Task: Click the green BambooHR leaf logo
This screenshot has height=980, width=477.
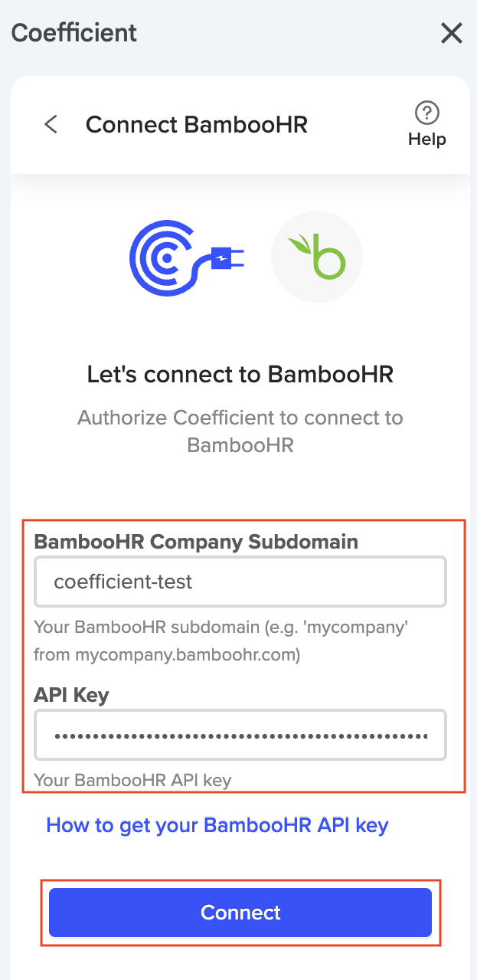Action: [x=317, y=257]
